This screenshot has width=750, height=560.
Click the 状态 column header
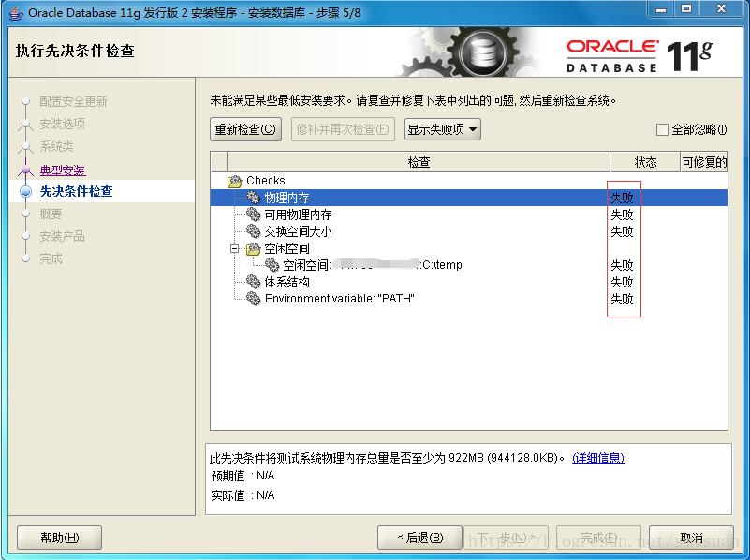click(645, 162)
